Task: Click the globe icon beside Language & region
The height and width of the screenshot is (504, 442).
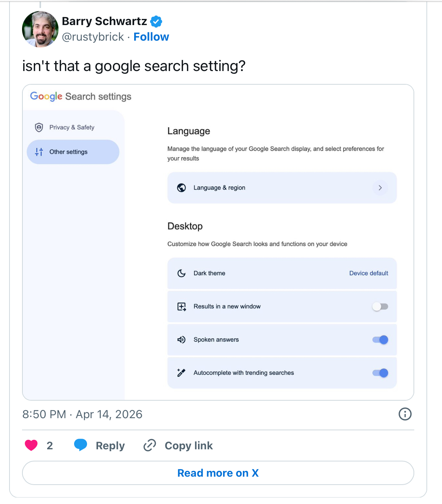Action: click(x=182, y=188)
